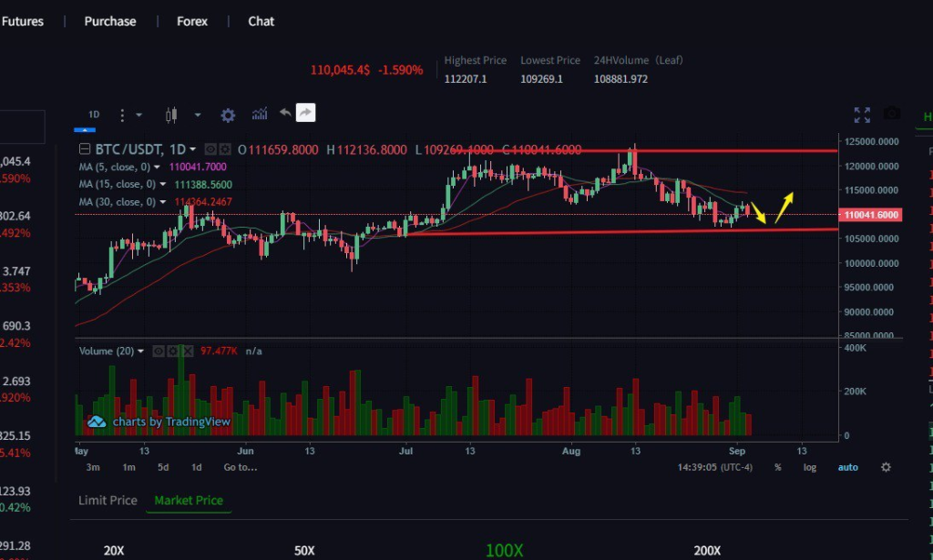The image size is (933, 560).
Task: Select the 5d time range
Action: 163,467
